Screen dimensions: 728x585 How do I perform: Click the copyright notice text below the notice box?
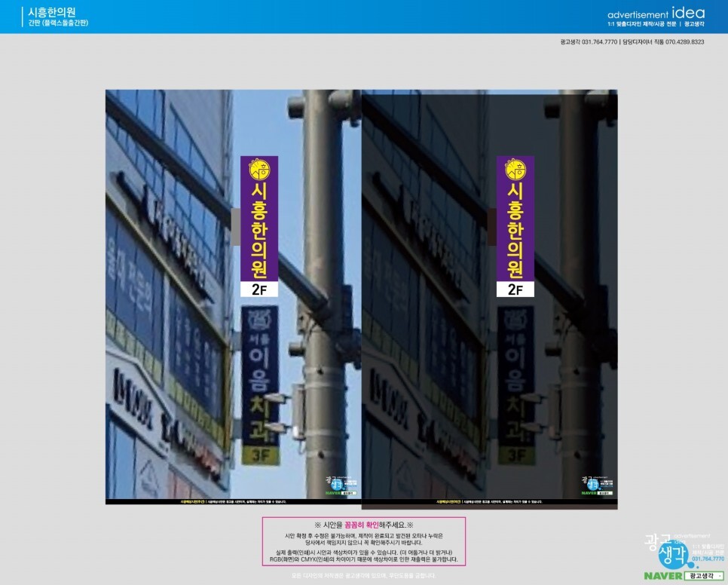[x=363, y=576]
